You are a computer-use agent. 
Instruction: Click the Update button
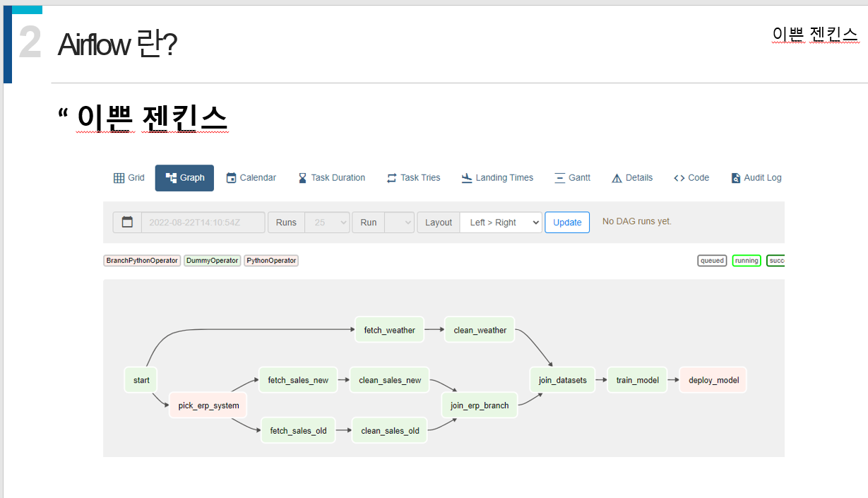click(x=567, y=223)
